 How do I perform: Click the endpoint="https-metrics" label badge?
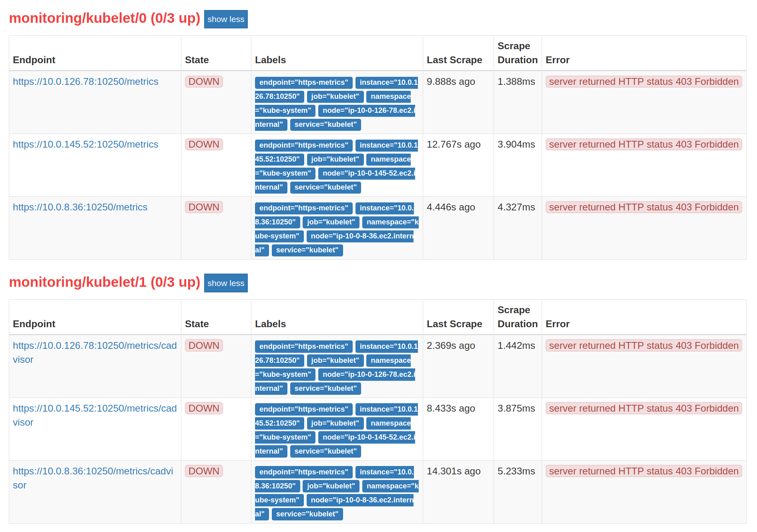coord(303,82)
